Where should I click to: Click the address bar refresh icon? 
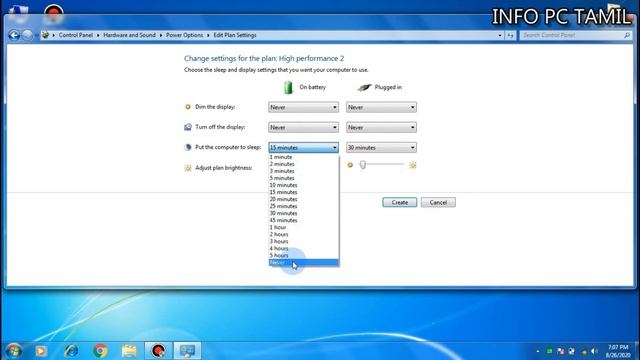pyautogui.click(x=510, y=36)
